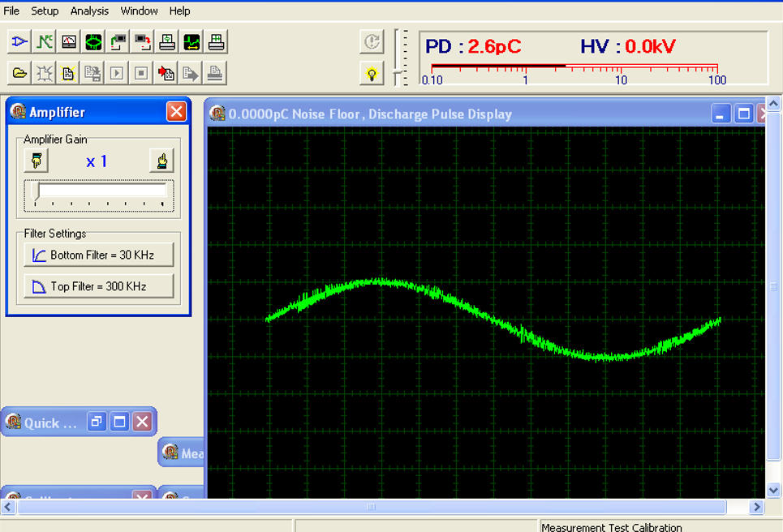
Task: Restore the minimized Quick window
Action: pyautogui.click(x=97, y=422)
